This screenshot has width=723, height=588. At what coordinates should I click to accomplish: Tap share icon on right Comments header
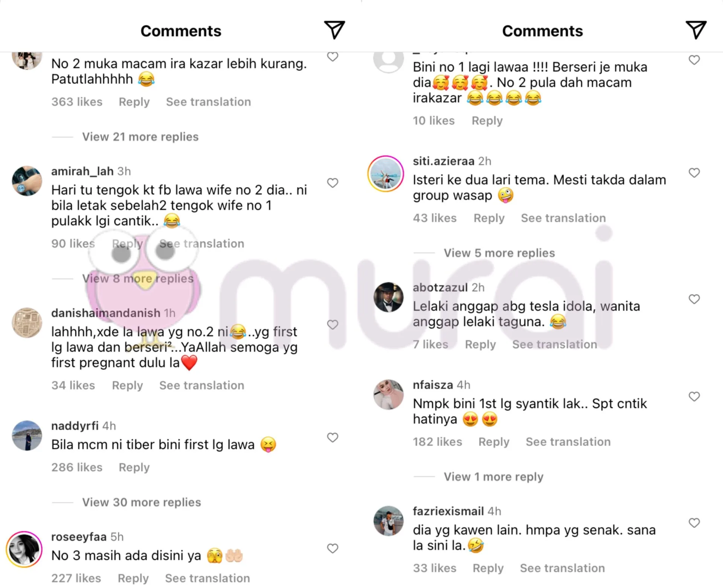[x=696, y=30]
